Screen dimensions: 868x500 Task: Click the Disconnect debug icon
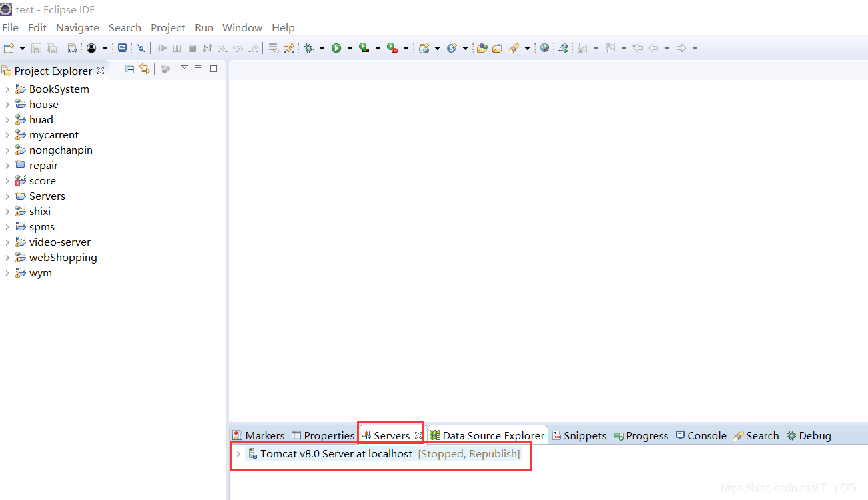207,48
